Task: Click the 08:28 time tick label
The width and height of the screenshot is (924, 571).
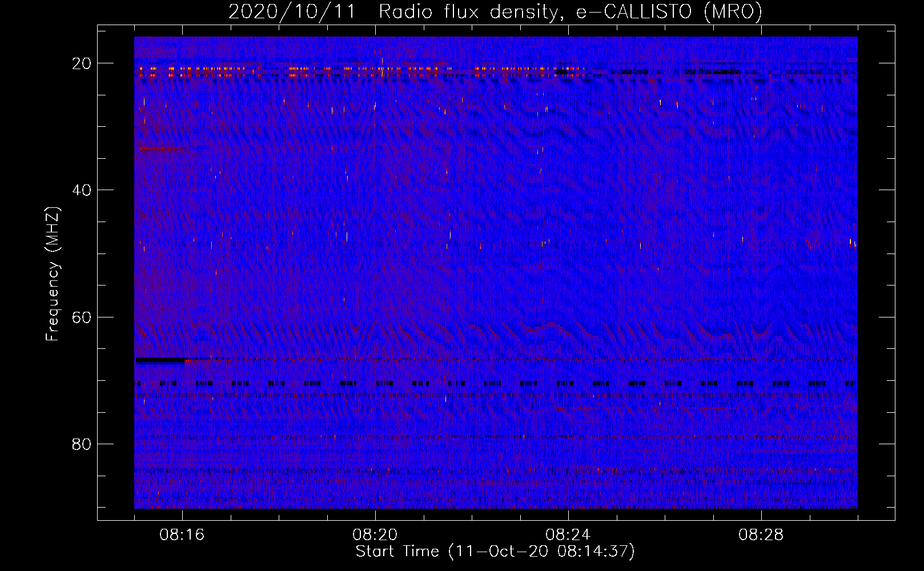Action: 761,535
